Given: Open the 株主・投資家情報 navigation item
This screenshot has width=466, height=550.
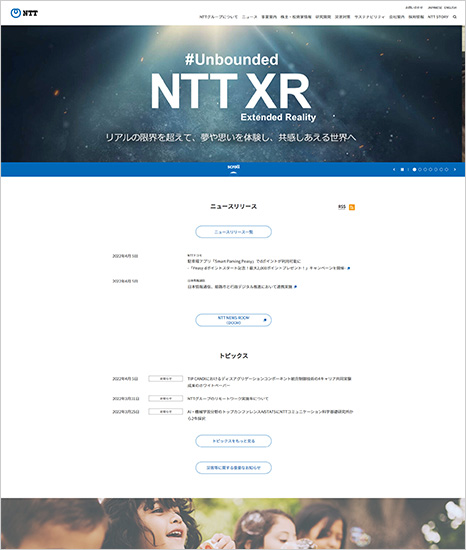Looking at the screenshot, I should [296, 17].
